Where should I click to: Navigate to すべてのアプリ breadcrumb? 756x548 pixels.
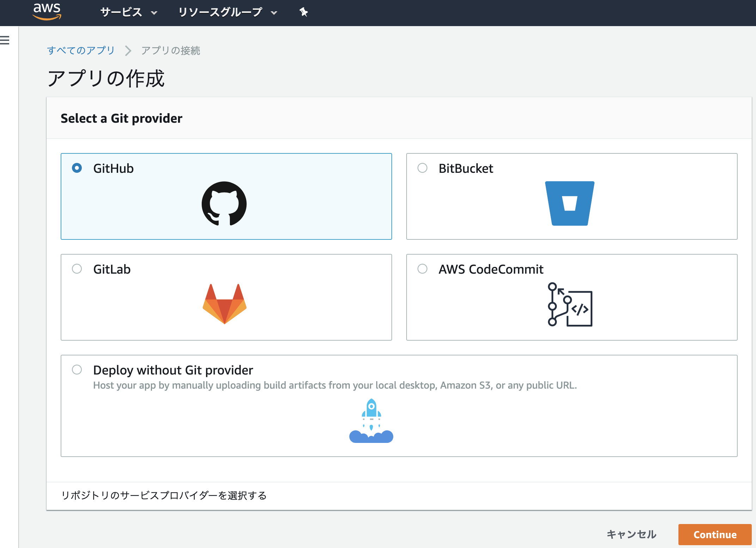(80, 50)
